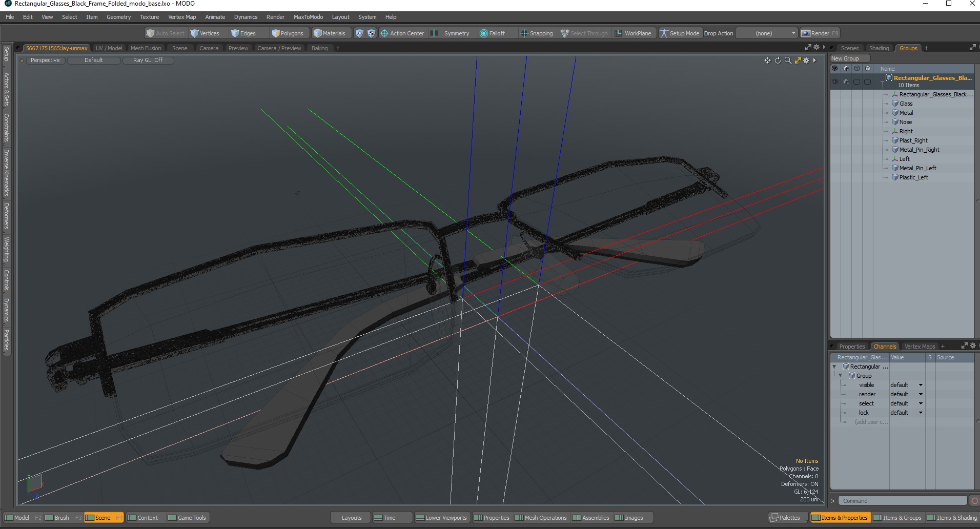The height and width of the screenshot is (529, 980).
Task: Switch to Game Tools layout
Action: pos(188,518)
